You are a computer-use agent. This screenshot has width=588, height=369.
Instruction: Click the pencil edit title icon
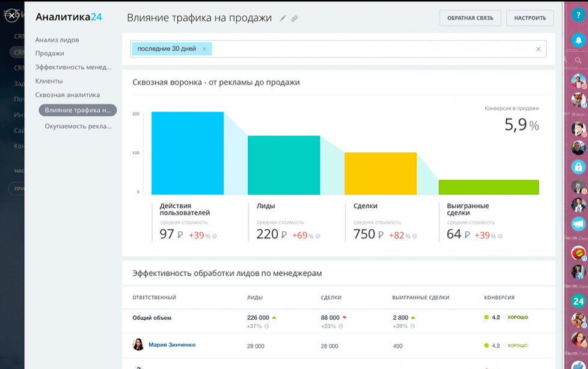[x=283, y=18]
